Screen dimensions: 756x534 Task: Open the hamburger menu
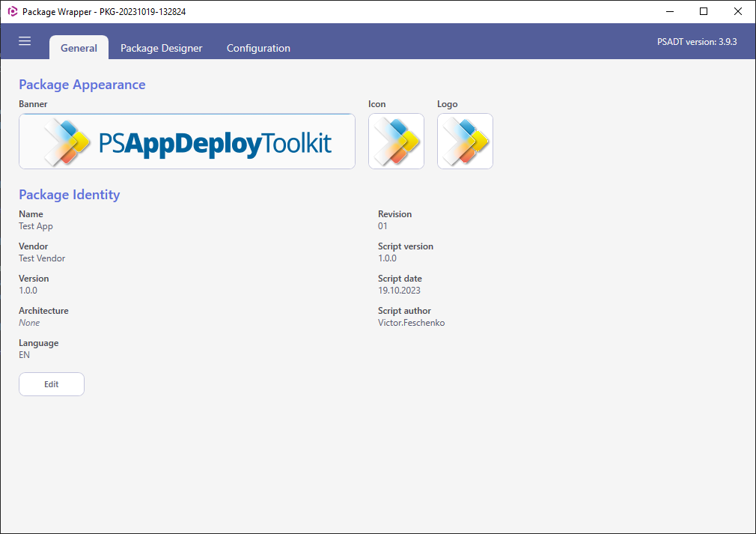(x=25, y=41)
